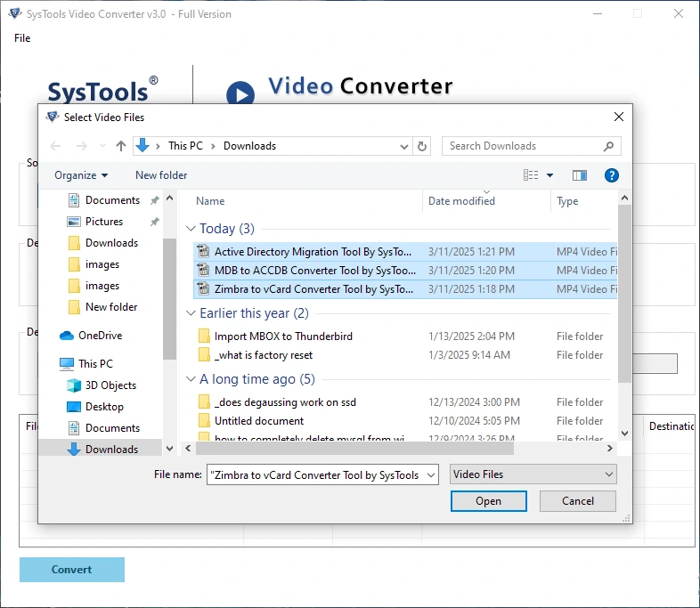Open File name history dropdown
This screenshot has width=700, height=608.
point(431,475)
